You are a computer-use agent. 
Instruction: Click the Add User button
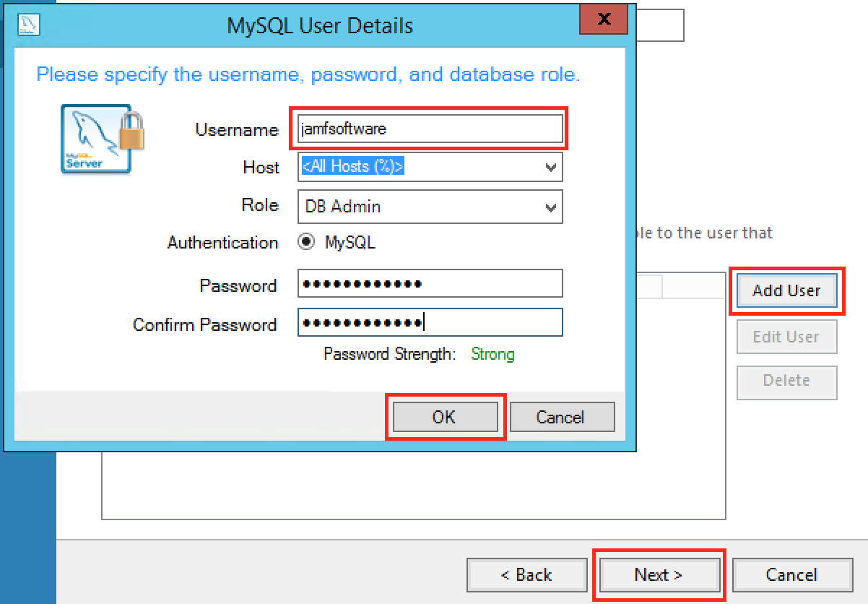[x=786, y=291]
